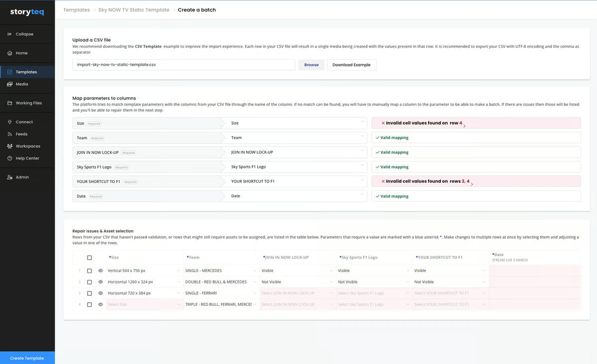Click Date cell in row 4
Screen dimensions: 597x364
point(535,304)
